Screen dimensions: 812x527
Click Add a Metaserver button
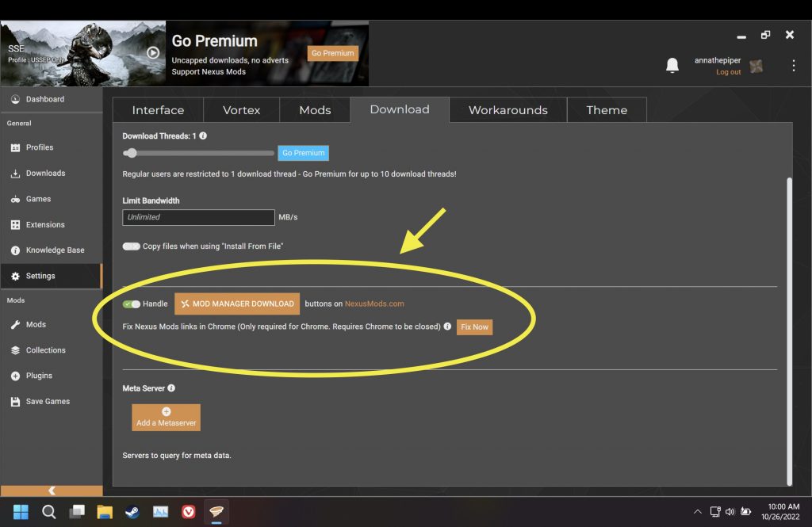[x=166, y=418]
